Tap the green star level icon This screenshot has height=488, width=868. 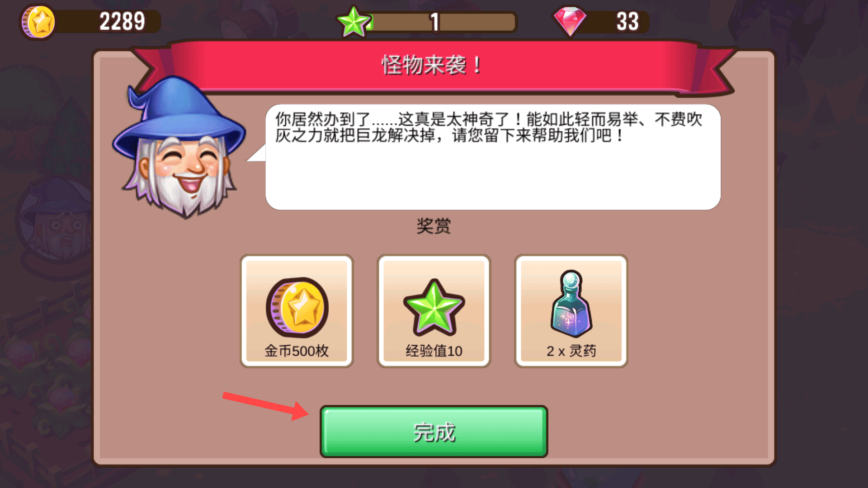tap(354, 22)
